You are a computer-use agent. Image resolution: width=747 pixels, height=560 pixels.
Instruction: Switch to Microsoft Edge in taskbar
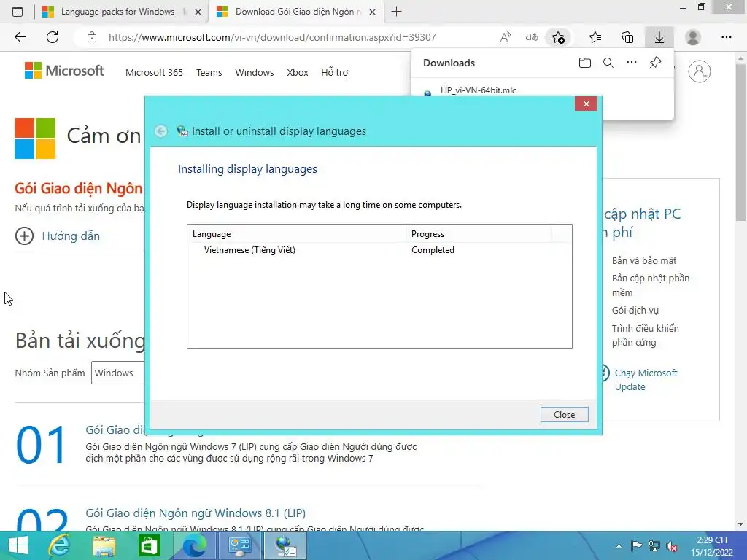click(194, 545)
